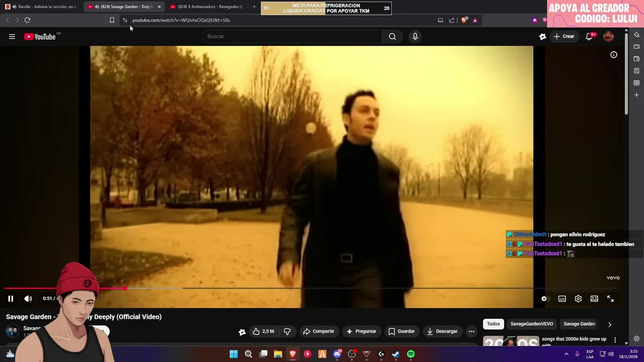Click the Savage Garden channel avatar
This screenshot has width=644, height=362.
pos(13,331)
